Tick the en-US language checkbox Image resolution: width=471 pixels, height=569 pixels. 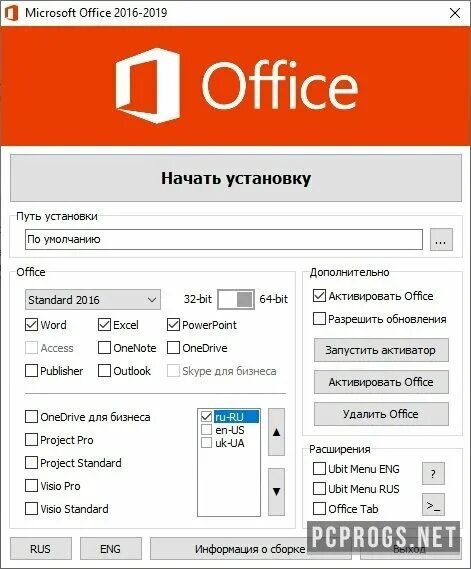click(x=206, y=430)
